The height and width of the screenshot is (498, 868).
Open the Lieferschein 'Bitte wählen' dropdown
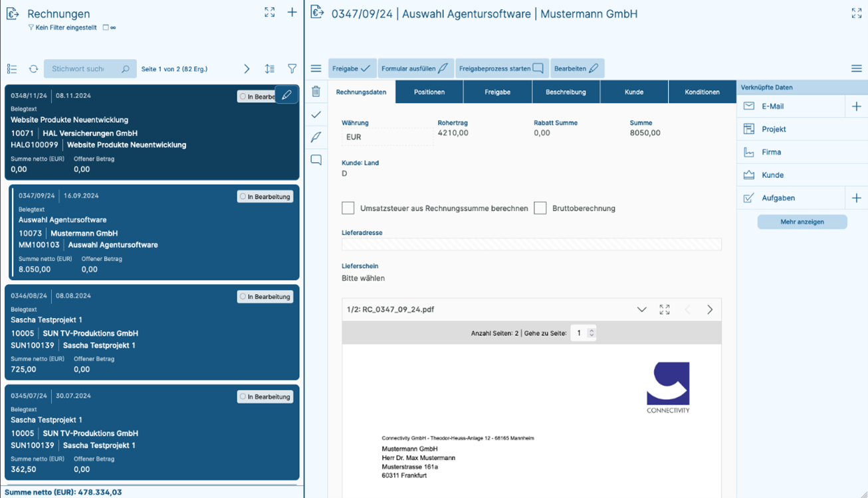click(364, 278)
